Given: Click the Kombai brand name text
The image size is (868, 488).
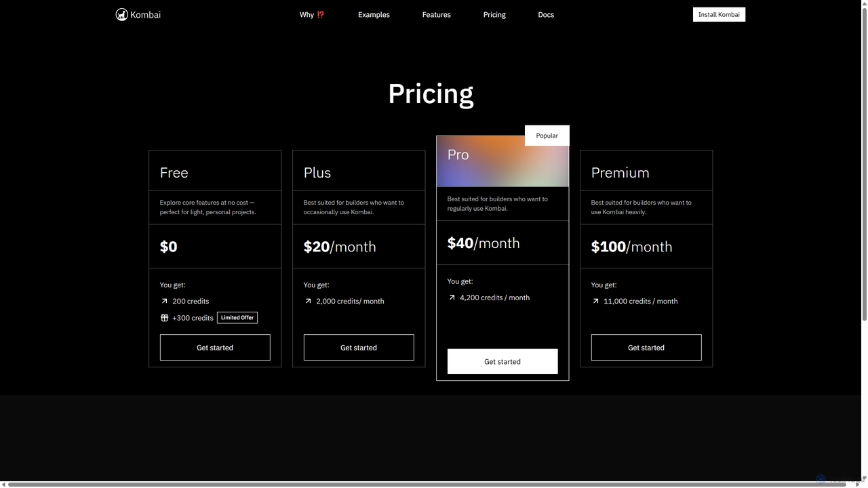Looking at the screenshot, I should 145,14.
